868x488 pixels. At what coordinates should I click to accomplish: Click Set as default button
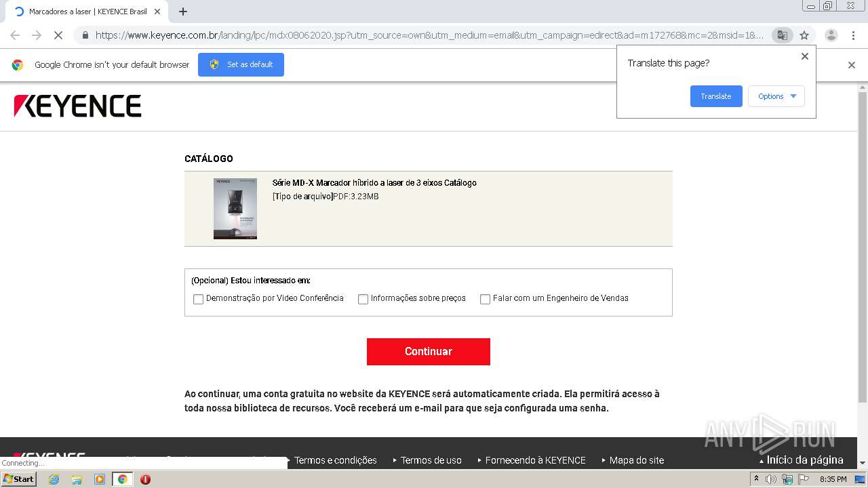[241, 64]
